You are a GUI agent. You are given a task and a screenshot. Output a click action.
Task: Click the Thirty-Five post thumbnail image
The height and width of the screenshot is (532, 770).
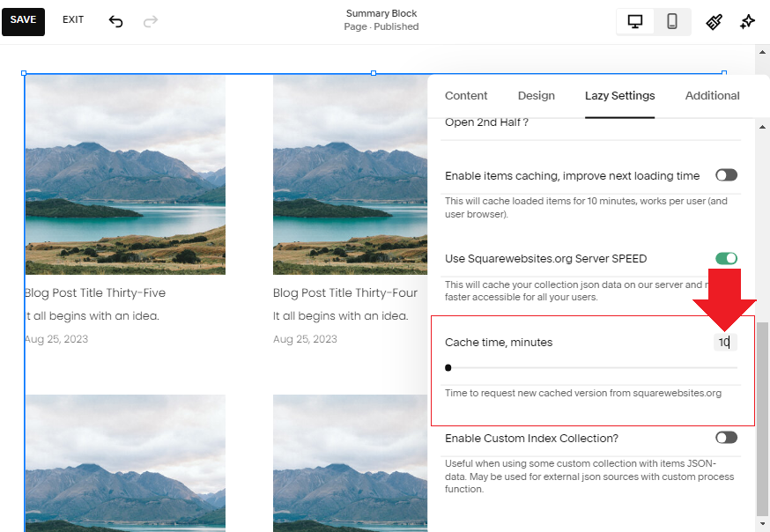[x=125, y=174]
